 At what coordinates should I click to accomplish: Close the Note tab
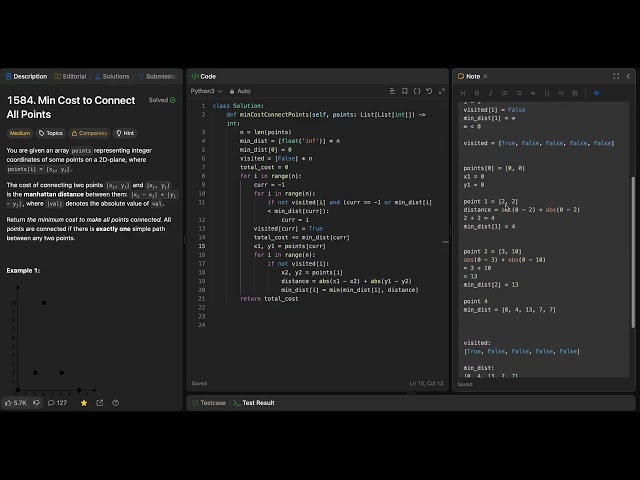tap(485, 76)
